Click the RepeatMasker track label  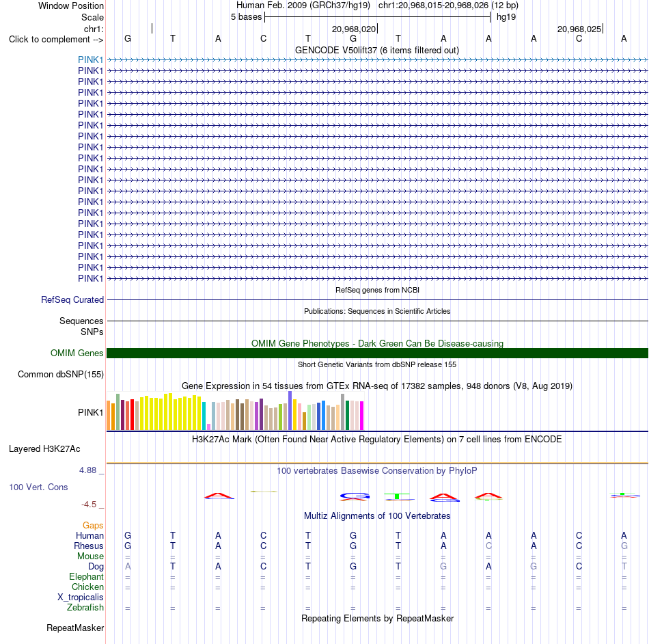(x=75, y=628)
